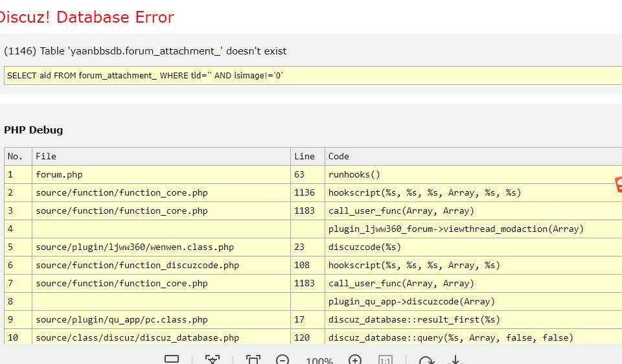This screenshot has height=364, width=622.
Task: Click the fit-to-window frame icon
Action: pos(253,360)
